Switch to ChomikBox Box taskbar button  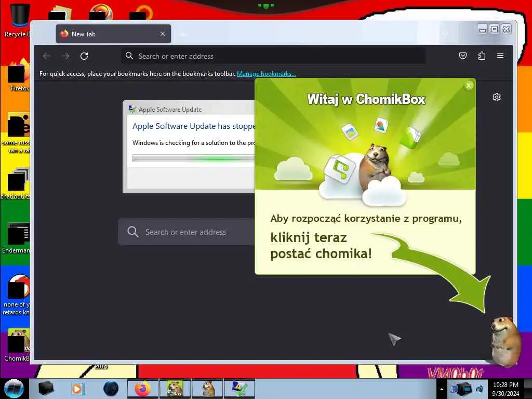pos(175,389)
